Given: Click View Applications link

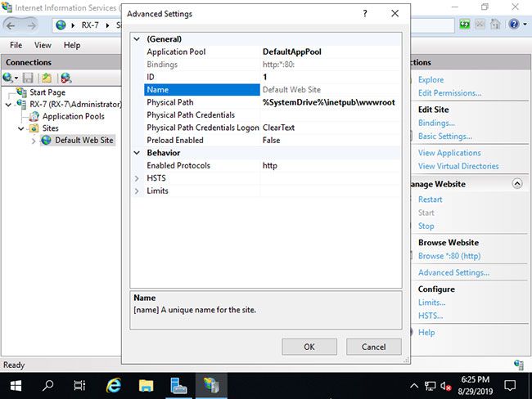Looking at the screenshot, I should tap(449, 153).
